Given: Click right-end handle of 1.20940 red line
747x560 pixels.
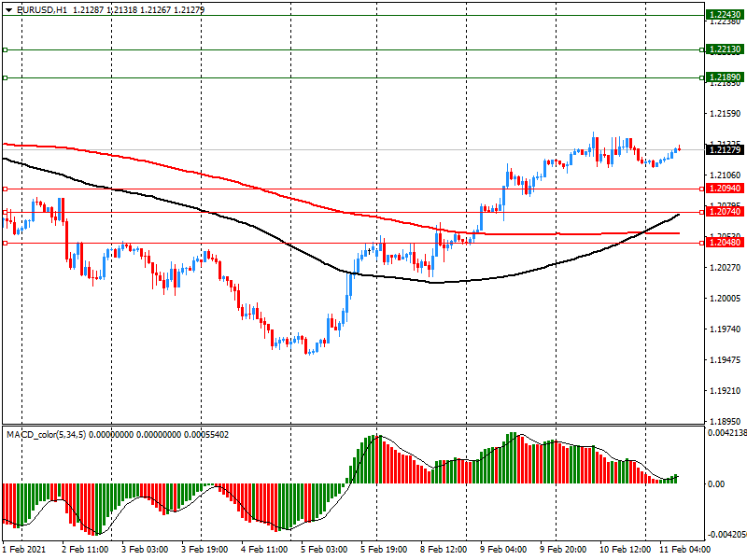Looking at the screenshot, I should tap(702, 189).
